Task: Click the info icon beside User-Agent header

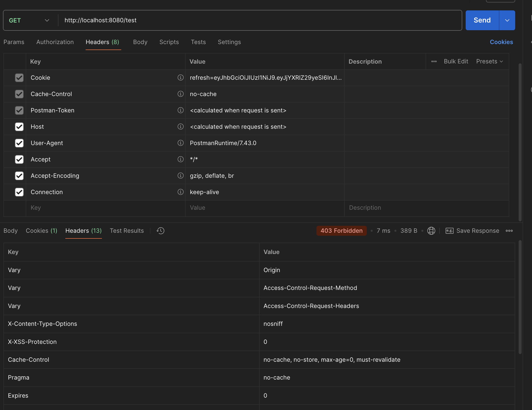Action: 181,143
